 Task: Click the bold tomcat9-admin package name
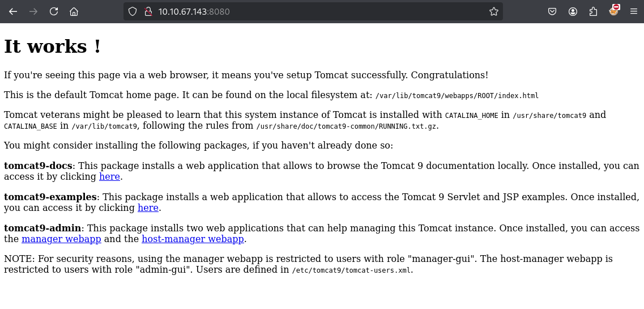[42, 228]
